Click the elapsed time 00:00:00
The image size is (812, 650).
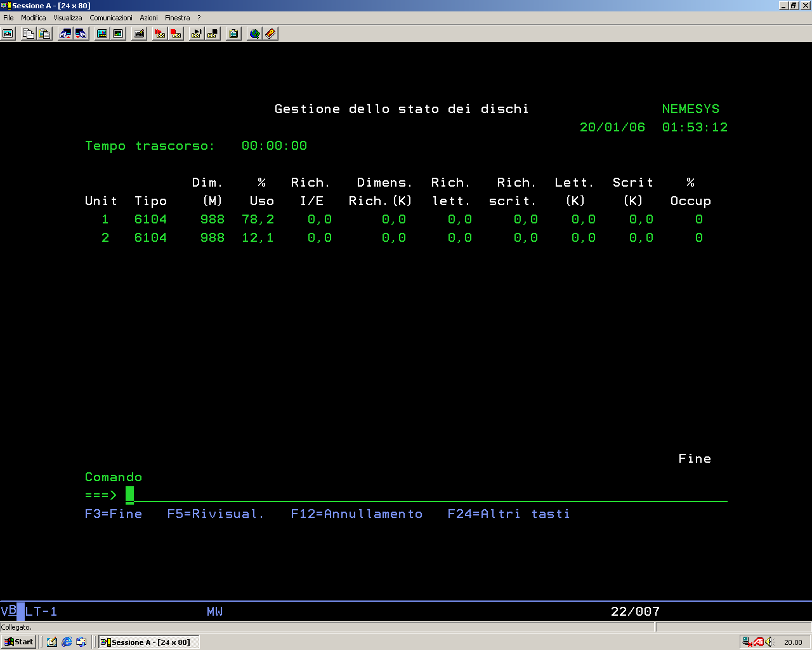coord(274,145)
